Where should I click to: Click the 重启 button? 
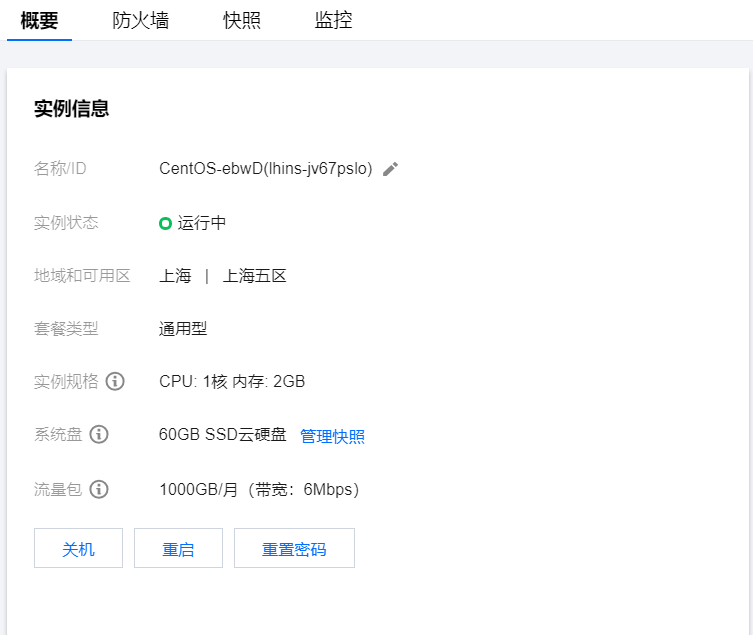178,548
